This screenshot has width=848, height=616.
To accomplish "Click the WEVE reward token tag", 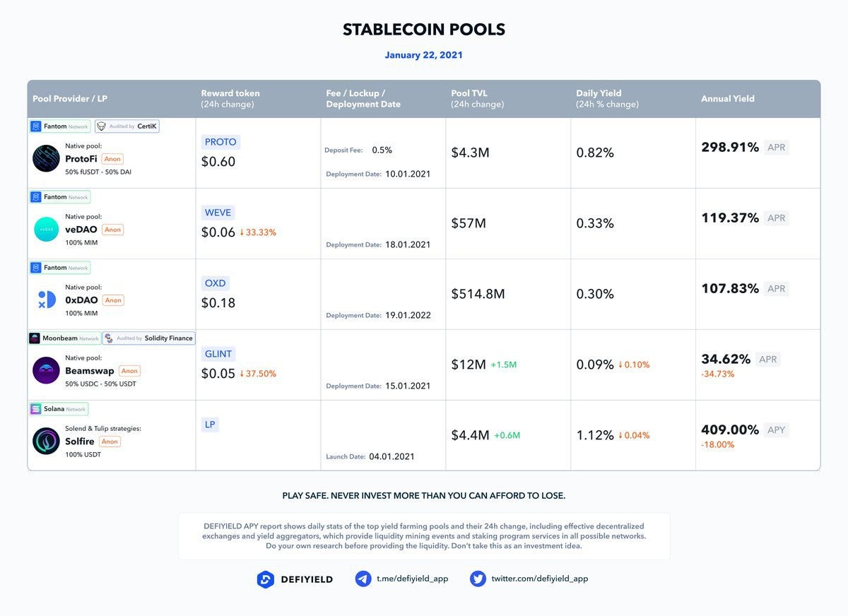I will (218, 213).
